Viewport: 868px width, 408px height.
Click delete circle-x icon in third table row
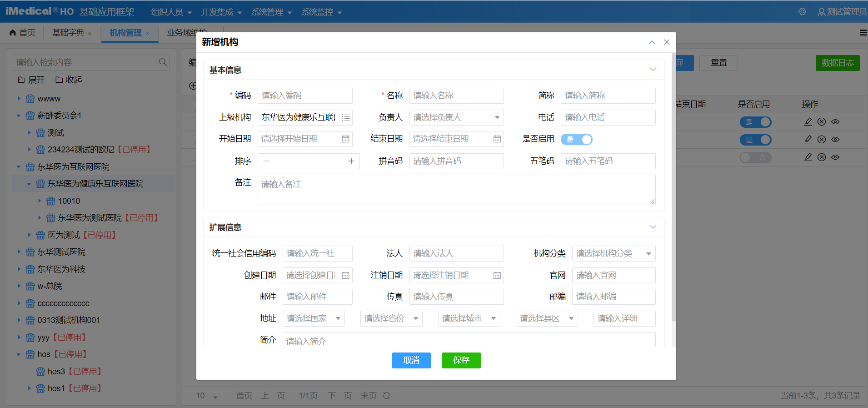coord(822,157)
